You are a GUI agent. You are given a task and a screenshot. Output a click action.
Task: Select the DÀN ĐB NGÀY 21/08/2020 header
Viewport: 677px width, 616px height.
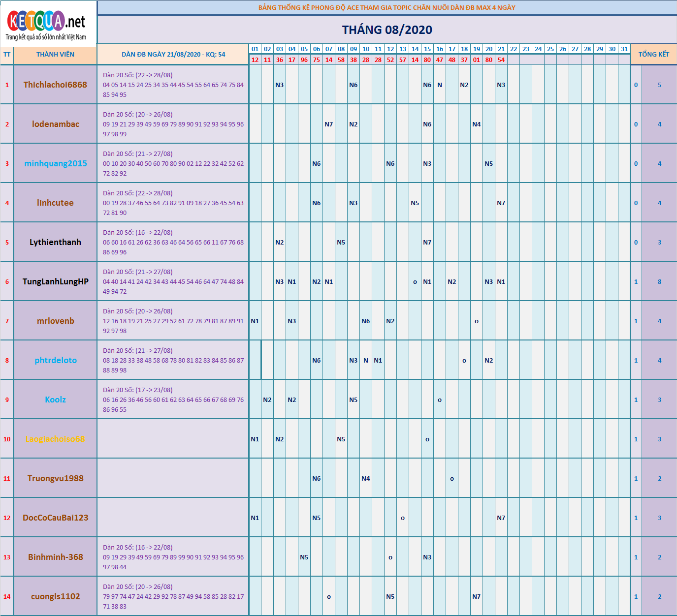pyautogui.click(x=173, y=54)
